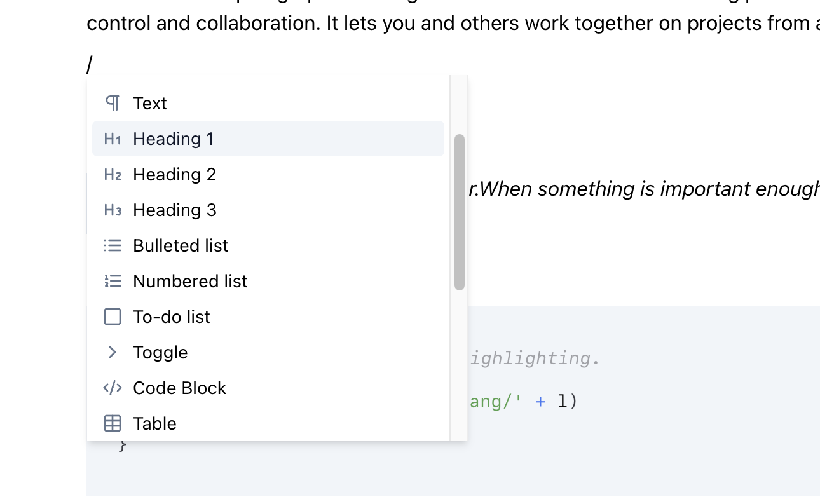Choose Heading 1 block option

(173, 139)
